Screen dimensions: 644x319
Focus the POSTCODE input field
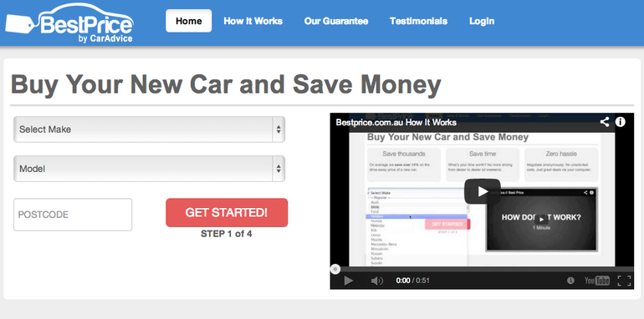click(73, 215)
